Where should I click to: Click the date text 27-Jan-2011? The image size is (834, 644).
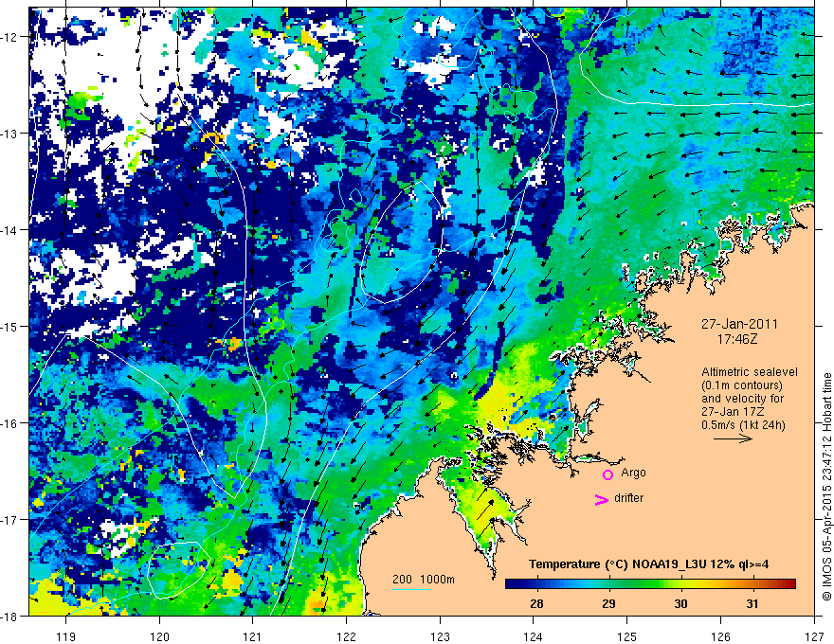(x=739, y=324)
